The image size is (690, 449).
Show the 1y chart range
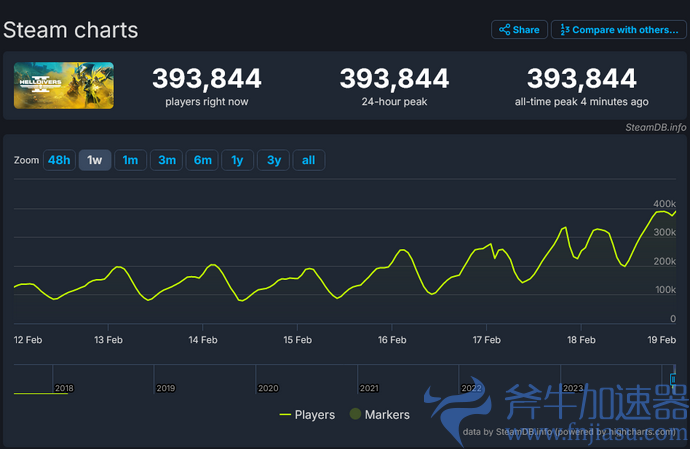237,160
